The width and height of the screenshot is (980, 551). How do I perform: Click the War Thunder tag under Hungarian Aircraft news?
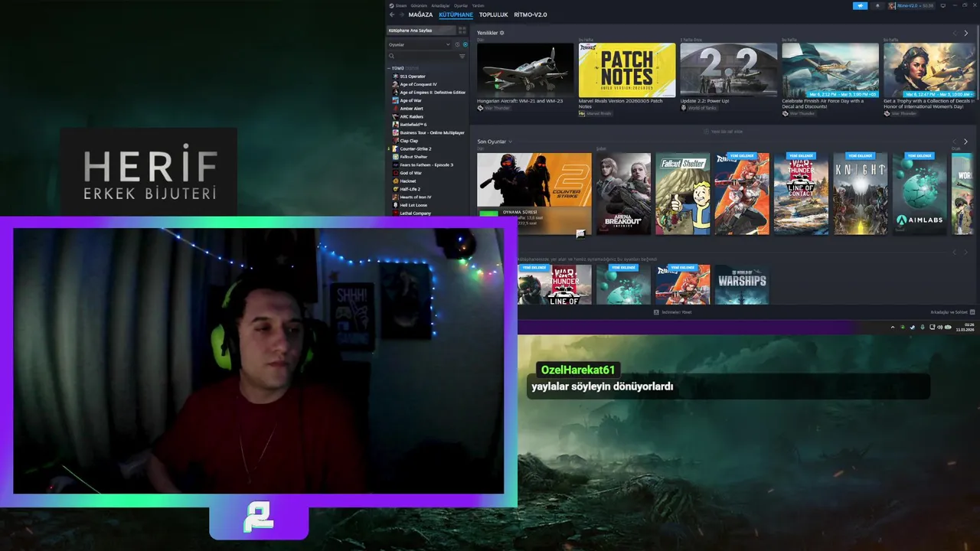(x=493, y=108)
